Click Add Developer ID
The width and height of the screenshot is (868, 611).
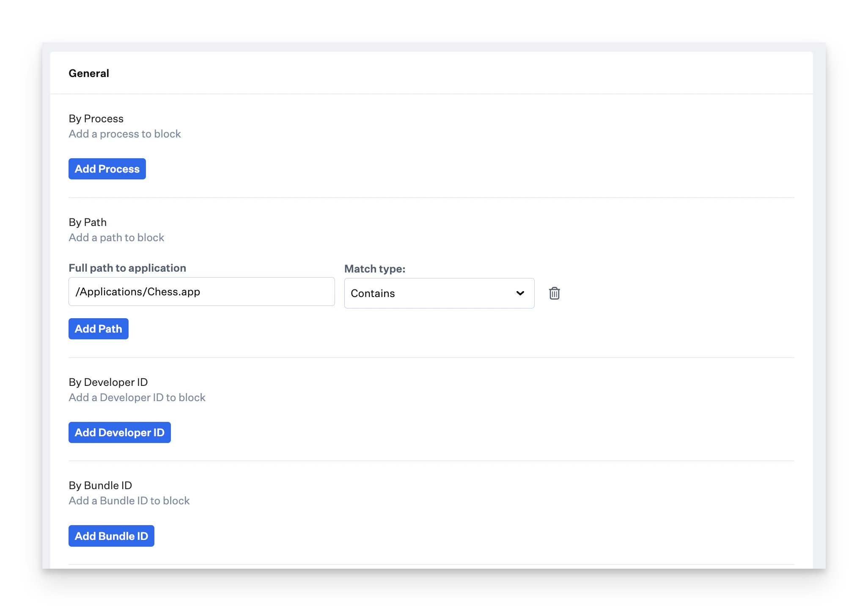click(119, 432)
